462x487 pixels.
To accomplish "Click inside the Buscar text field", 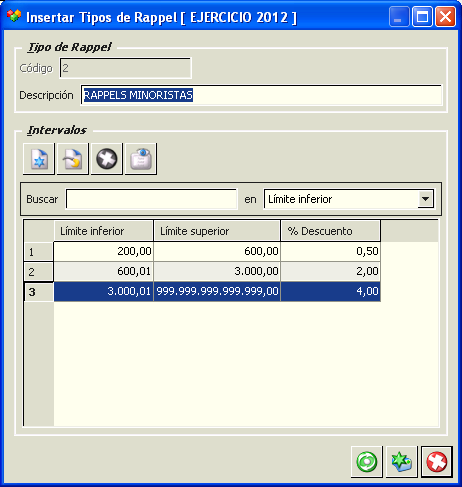I will point(152,199).
